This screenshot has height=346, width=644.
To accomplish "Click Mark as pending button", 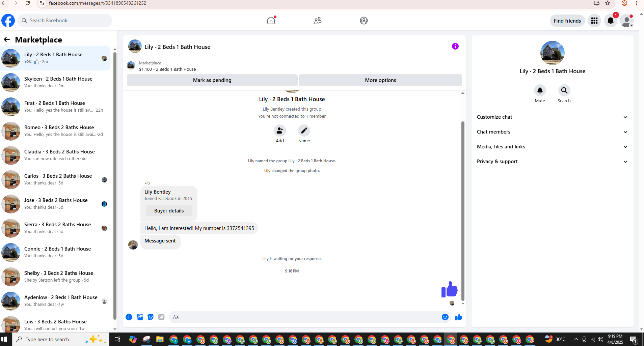I will point(212,80).
